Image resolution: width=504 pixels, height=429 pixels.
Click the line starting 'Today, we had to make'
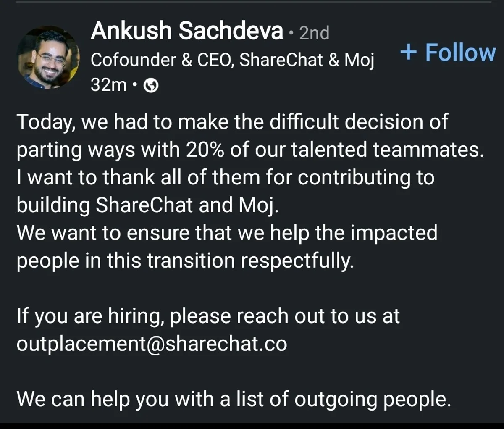pyautogui.click(x=232, y=122)
